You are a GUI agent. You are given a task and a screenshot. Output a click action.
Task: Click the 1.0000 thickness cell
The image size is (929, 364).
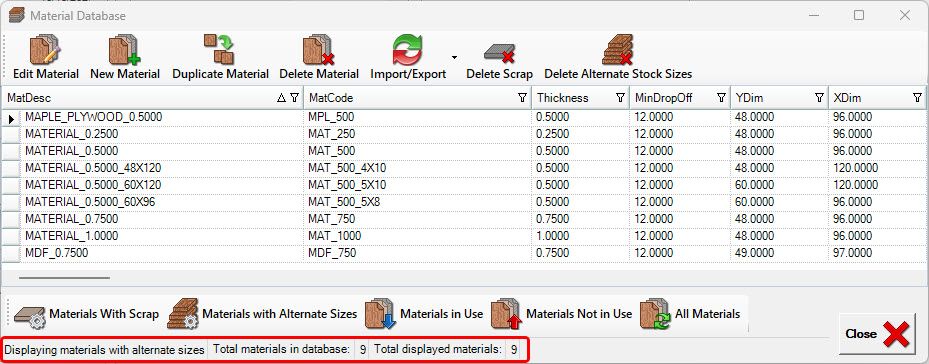[581, 236]
